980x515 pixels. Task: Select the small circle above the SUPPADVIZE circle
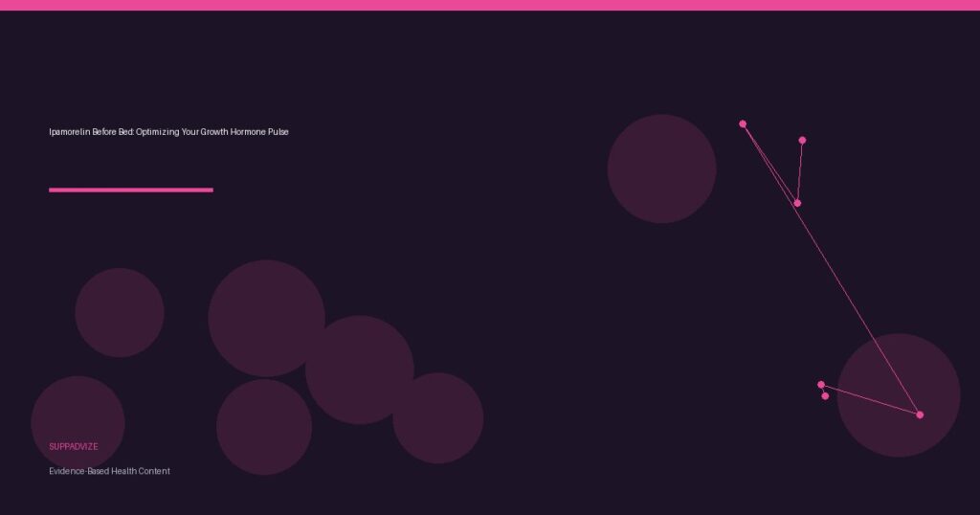[x=120, y=312]
